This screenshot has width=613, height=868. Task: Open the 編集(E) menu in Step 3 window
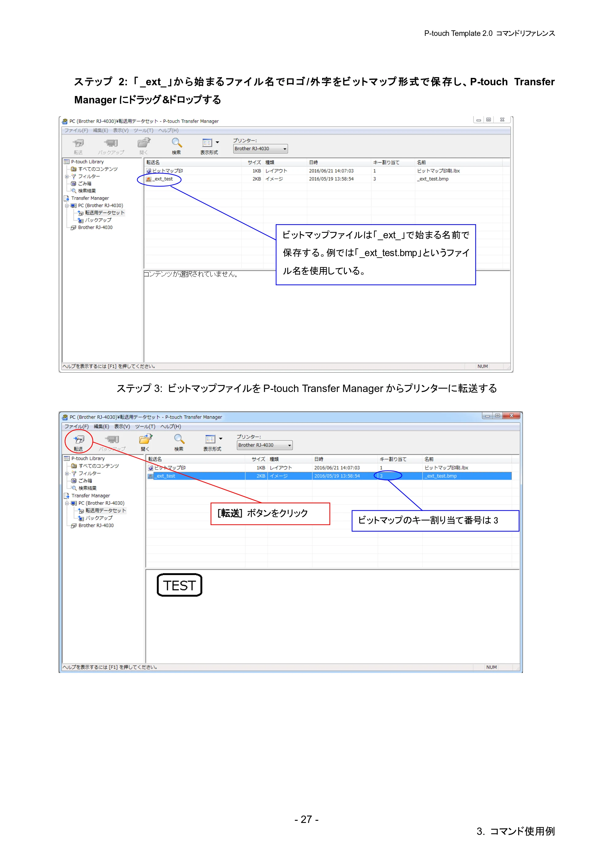tap(101, 426)
